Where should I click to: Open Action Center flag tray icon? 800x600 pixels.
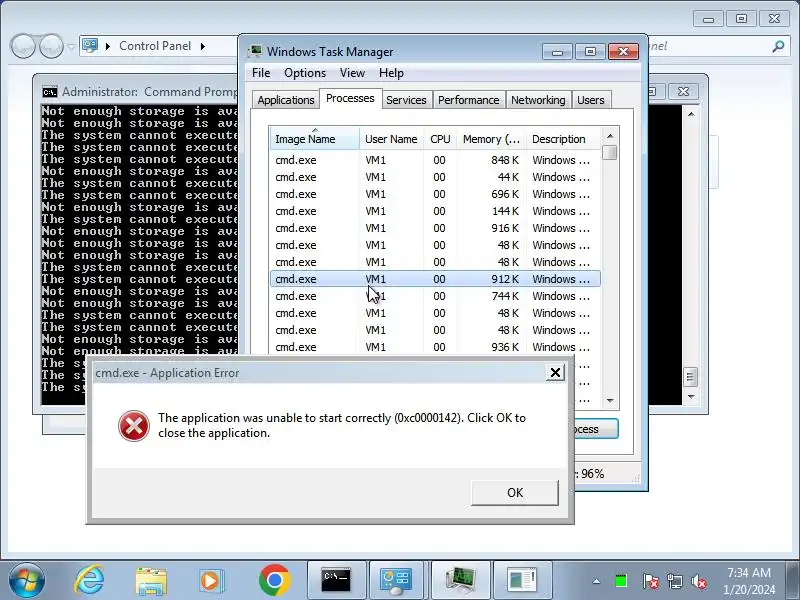coord(651,581)
